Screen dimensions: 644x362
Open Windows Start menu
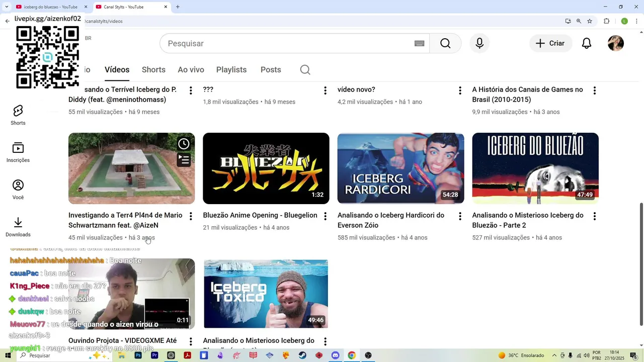coord(8,355)
